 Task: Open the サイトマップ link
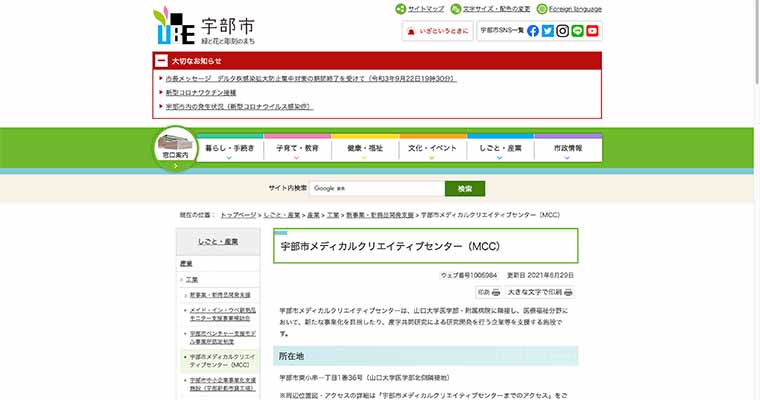(420, 8)
